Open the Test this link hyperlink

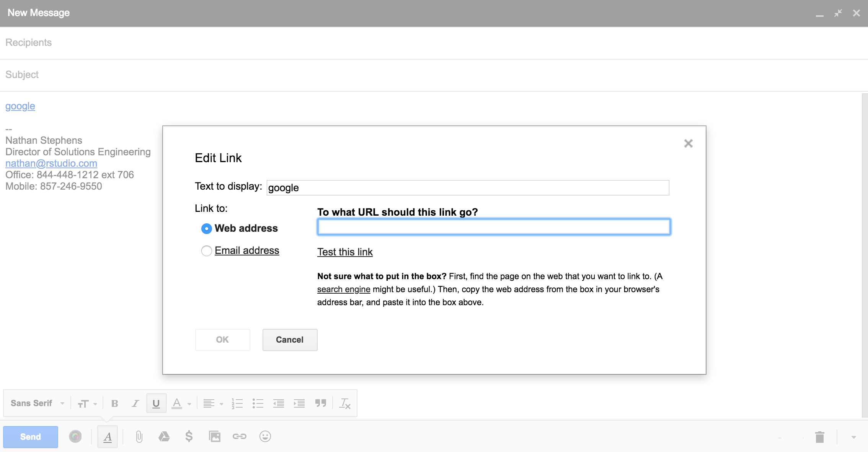click(x=345, y=252)
